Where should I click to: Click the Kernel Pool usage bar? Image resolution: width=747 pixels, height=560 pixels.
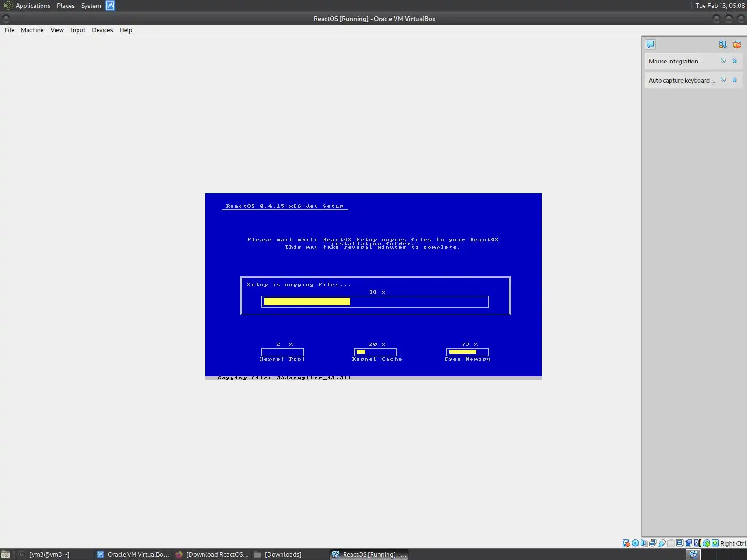[283, 352]
